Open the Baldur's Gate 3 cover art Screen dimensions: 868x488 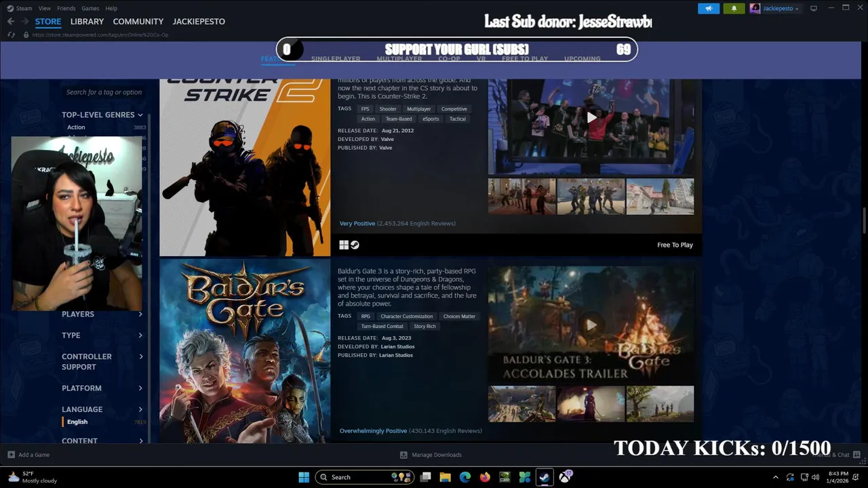tap(245, 352)
